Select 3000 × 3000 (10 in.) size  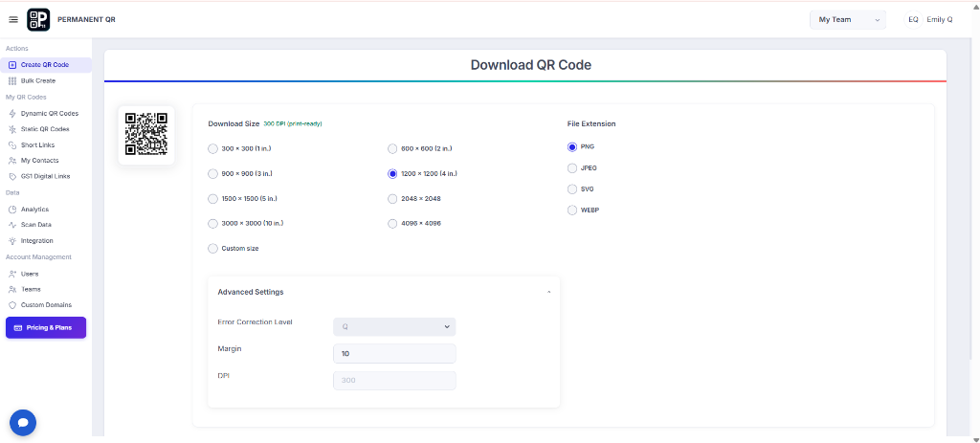click(x=213, y=223)
